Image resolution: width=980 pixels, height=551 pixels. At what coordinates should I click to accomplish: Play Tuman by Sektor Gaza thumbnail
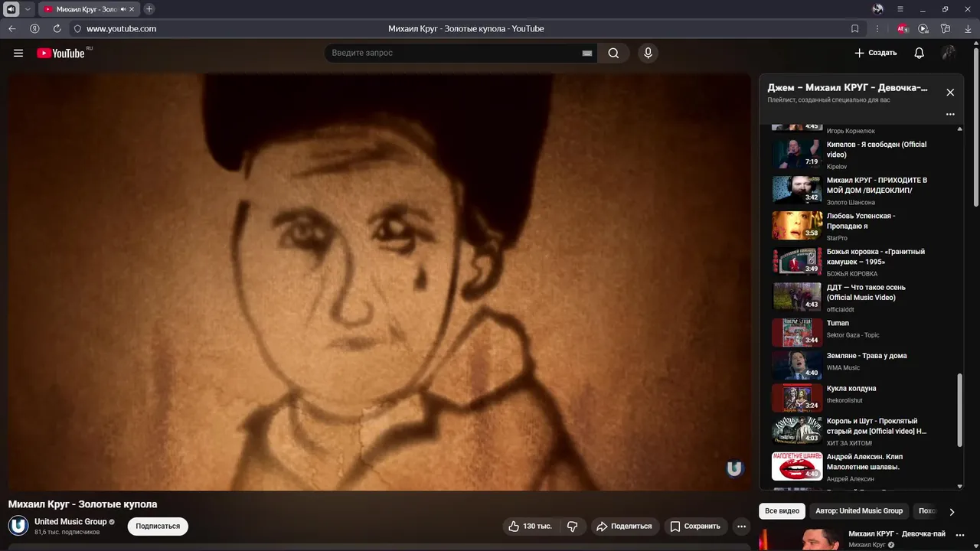pos(797,333)
